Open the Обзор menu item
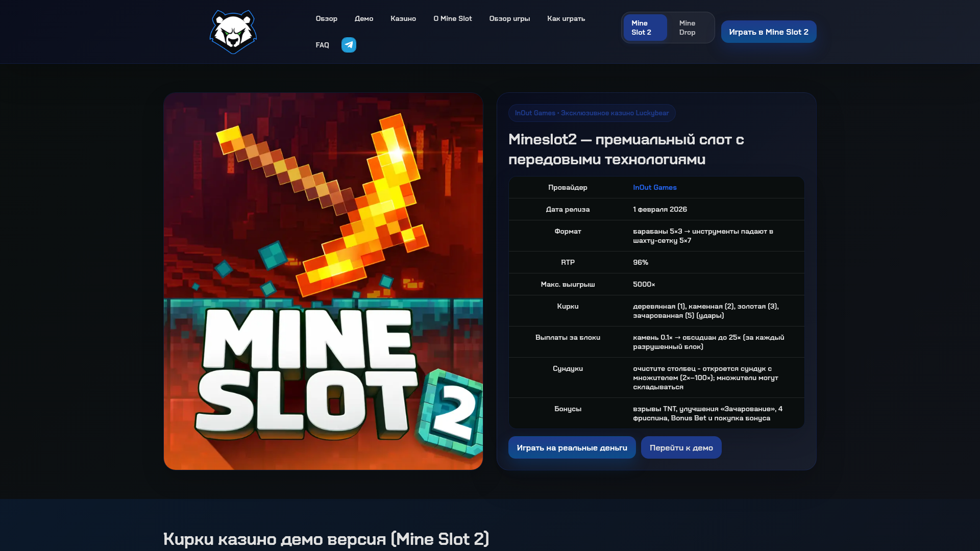The height and width of the screenshot is (551, 980). click(x=326, y=18)
